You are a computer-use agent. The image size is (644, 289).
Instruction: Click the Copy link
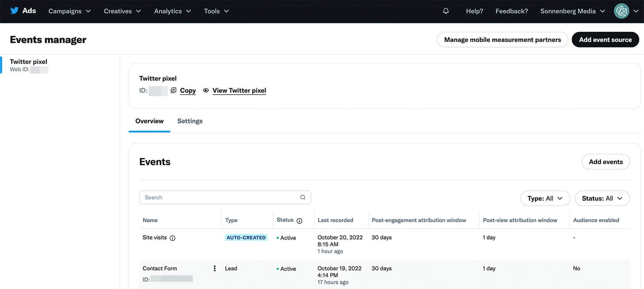(188, 90)
